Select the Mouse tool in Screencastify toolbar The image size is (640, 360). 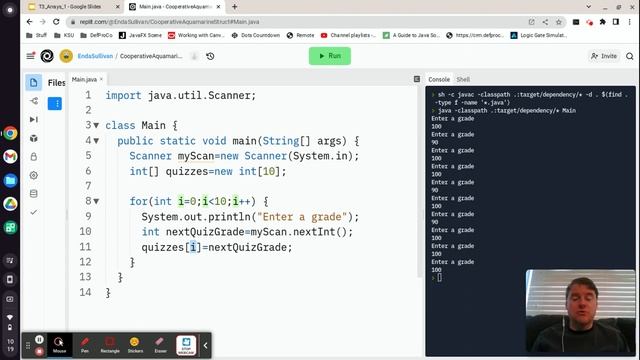pos(59,345)
